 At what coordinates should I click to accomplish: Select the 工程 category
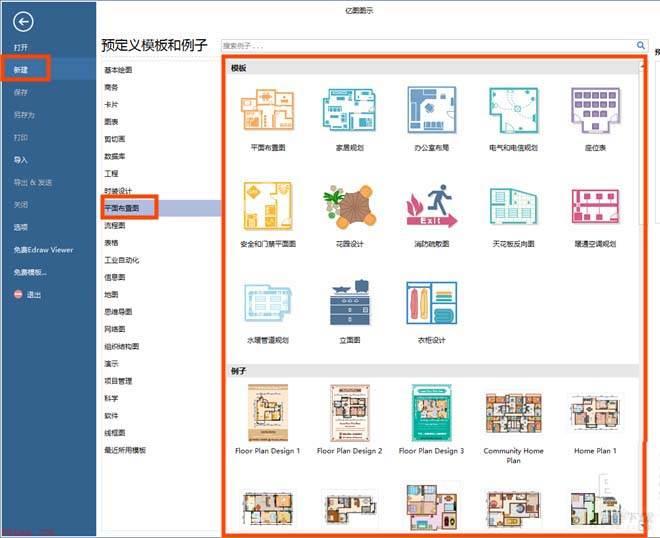point(112,173)
